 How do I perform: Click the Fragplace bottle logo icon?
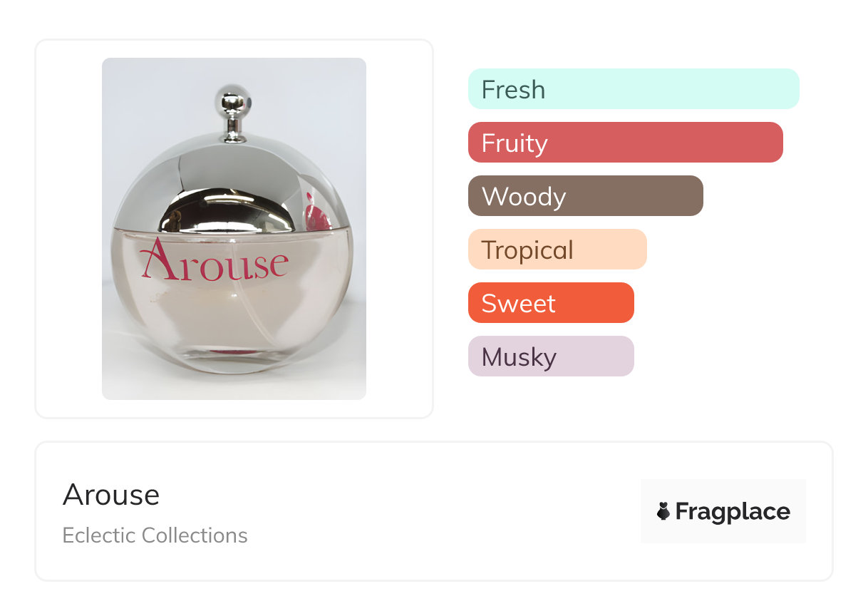point(663,511)
